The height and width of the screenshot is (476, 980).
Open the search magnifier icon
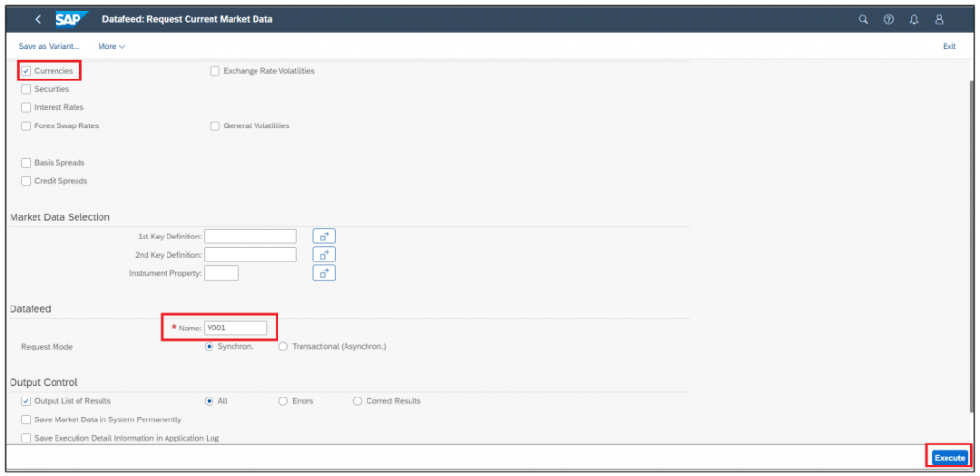(x=864, y=20)
